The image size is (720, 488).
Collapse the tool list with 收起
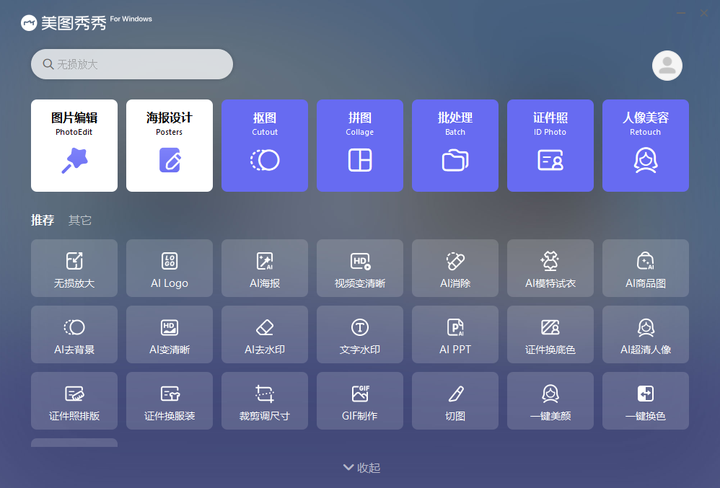(361, 468)
